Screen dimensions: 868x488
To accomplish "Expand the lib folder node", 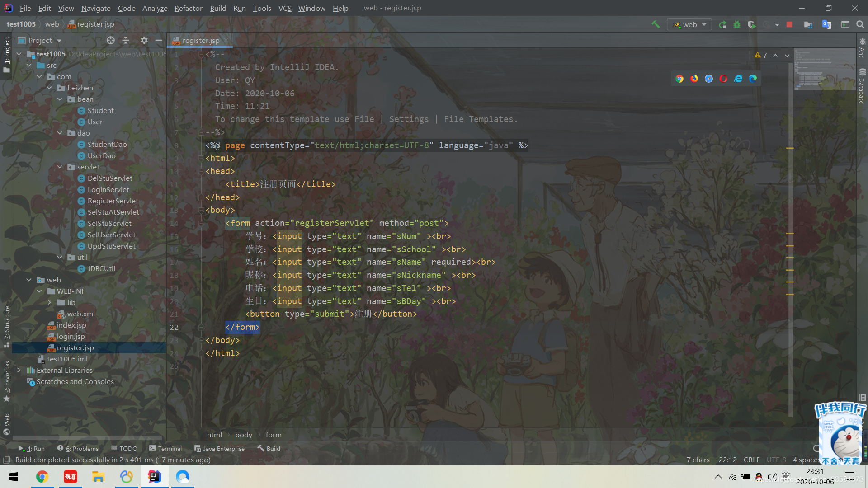I will point(50,303).
